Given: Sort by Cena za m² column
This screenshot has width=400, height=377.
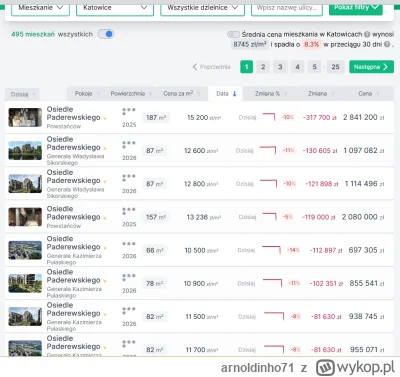Looking at the screenshot, I should coord(181,94).
